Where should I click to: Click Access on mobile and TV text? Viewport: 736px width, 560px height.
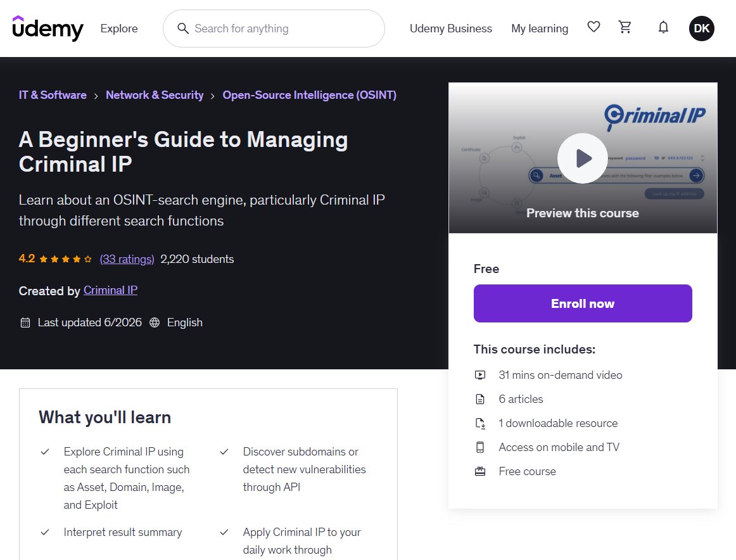pos(559,447)
